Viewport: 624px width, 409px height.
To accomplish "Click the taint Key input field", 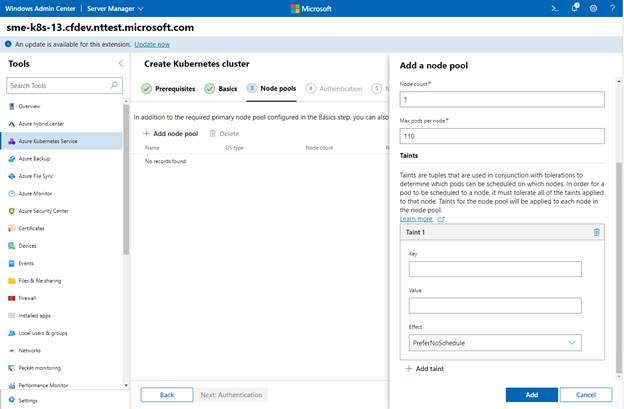I will pos(495,269).
